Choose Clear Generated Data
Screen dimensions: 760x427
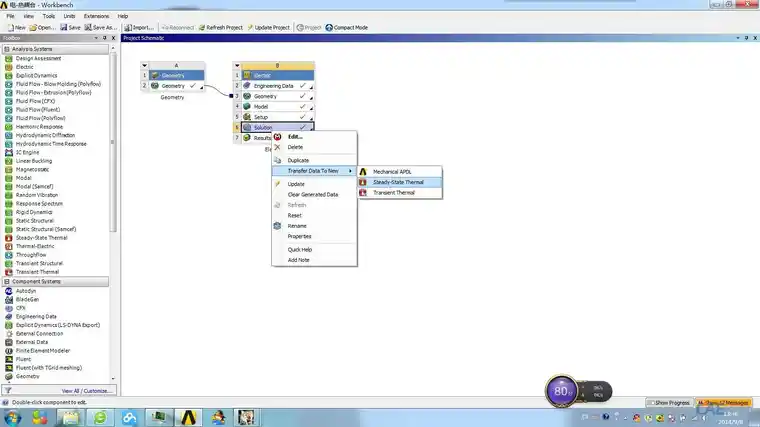[x=314, y=194]
